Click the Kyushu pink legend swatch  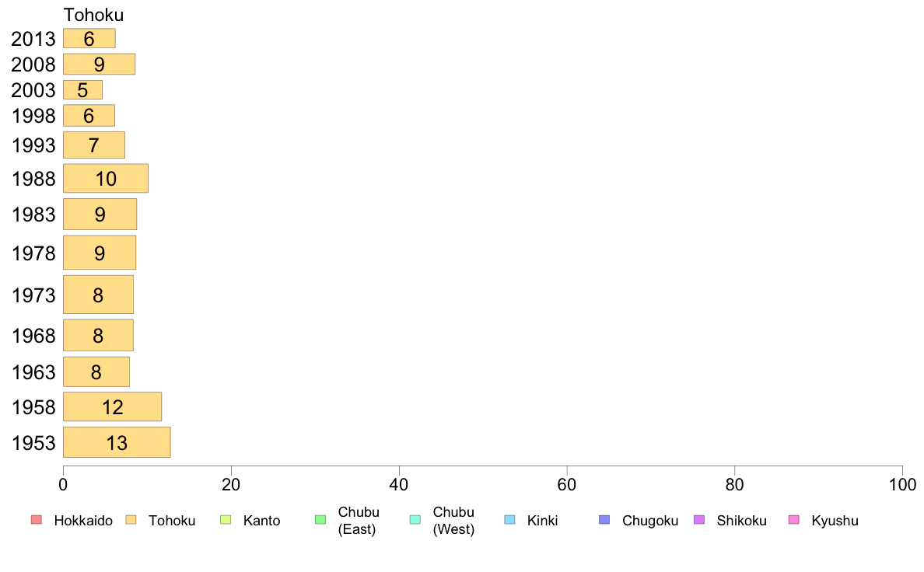[794, 520]
